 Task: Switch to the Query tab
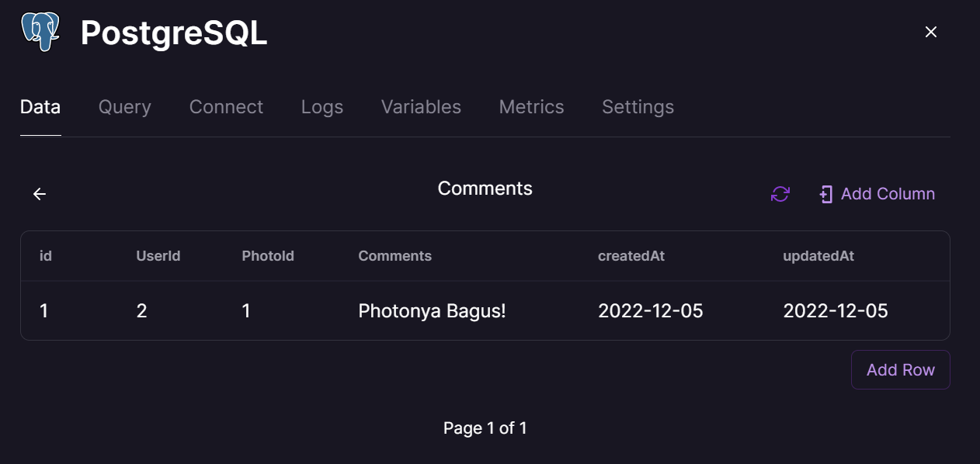point(124,107)
